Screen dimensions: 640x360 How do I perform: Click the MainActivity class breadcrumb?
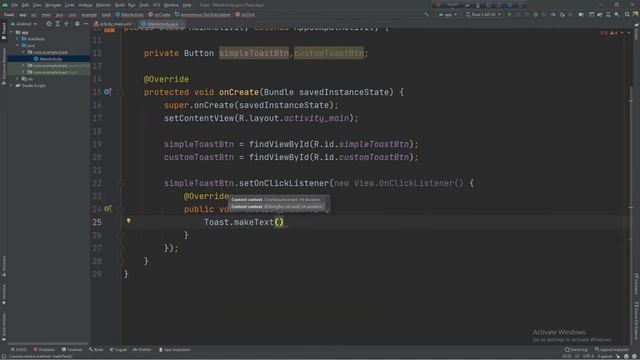[129, 15]
